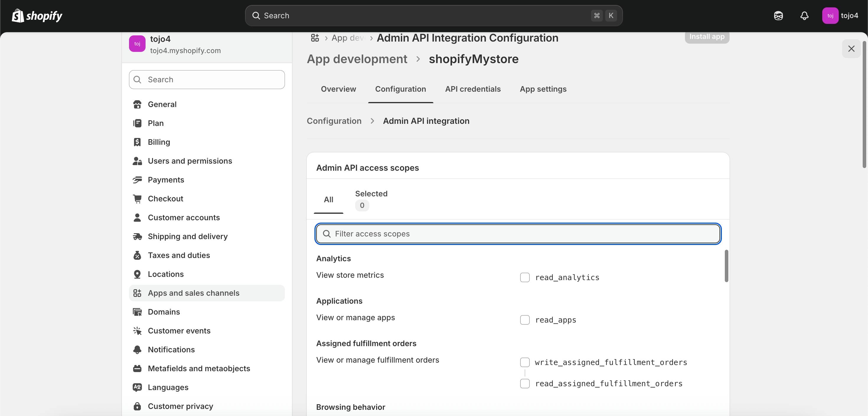Tick write_assigned_fulfillment_orders checkbox
Screen dimensions: 868x416
525,362
